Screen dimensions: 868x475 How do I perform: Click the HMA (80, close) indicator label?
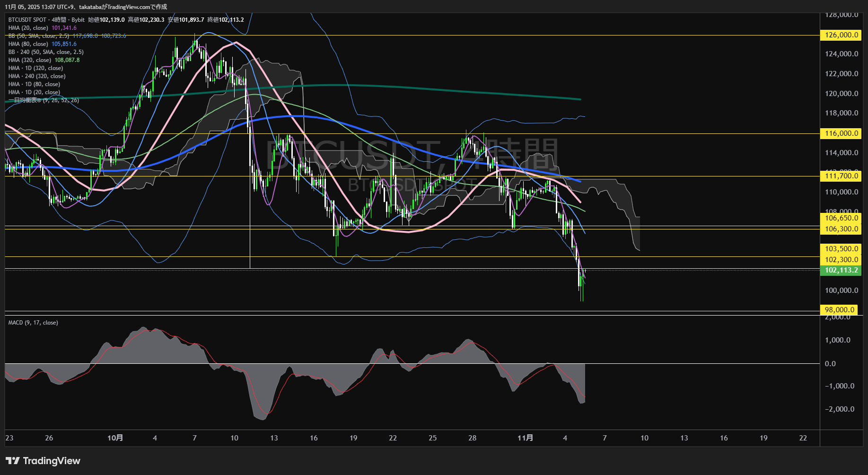(28, 44)
